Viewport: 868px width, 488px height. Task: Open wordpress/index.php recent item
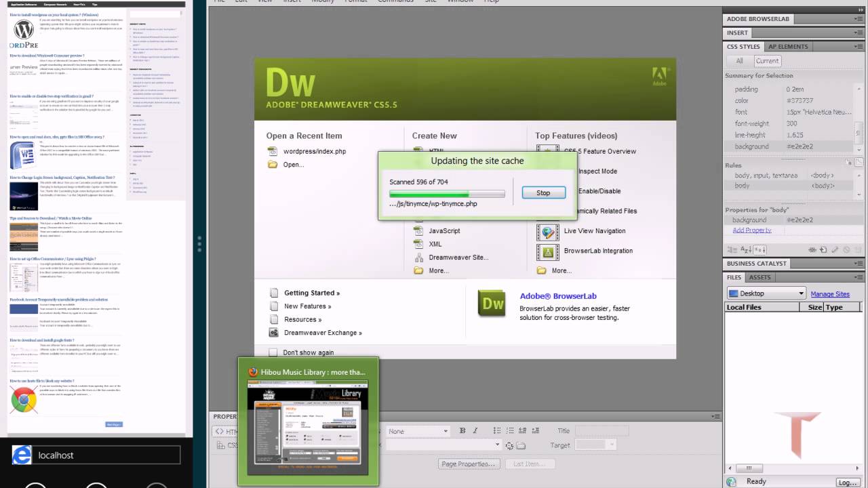tap(315, 151)
